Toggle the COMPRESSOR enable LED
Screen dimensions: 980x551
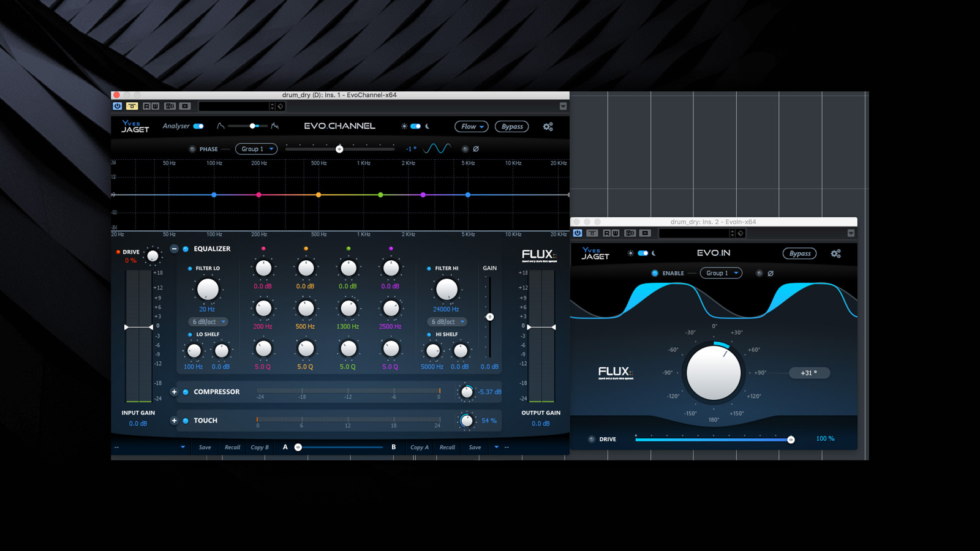[186, 392]
